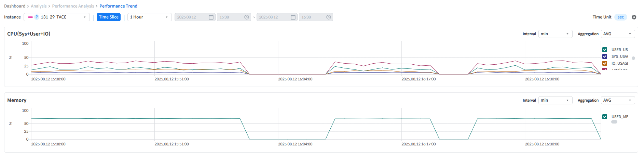Click the start time clock icon
This screenshot has width=644, height=155.
247,17
